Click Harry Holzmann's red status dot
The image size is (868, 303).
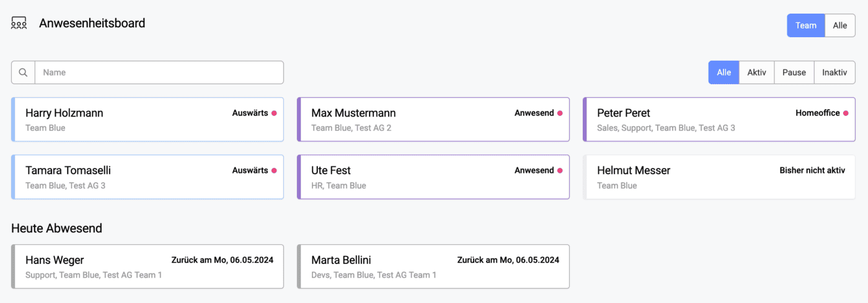(274, 113)
